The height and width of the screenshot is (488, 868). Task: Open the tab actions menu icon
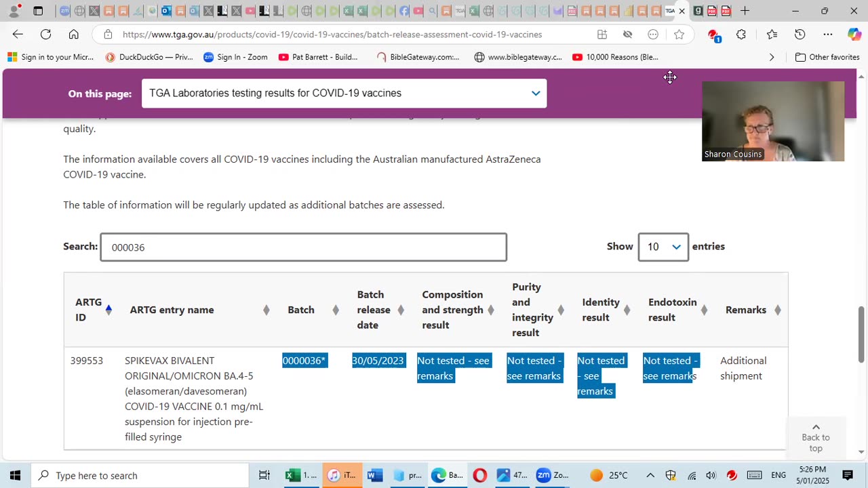click(39, 11)
